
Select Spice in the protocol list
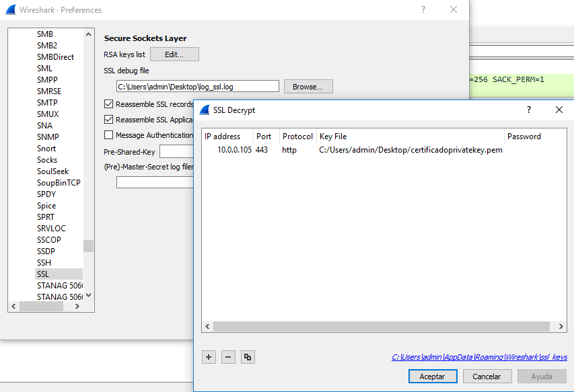[x=46, y=206]
